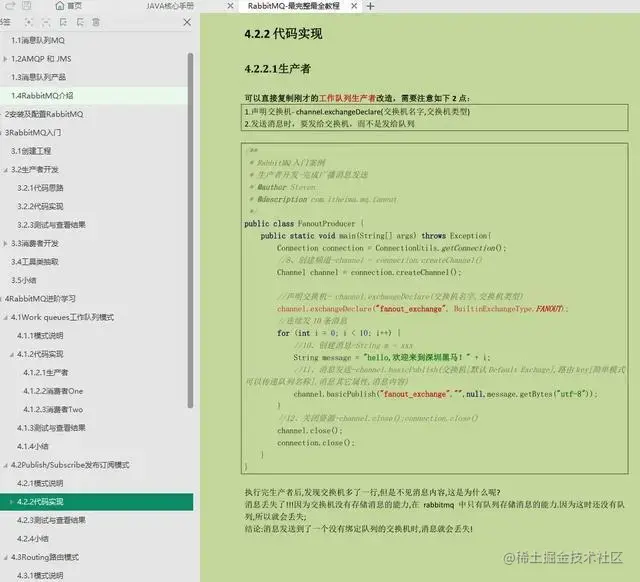Go to bookmark 3.2.2代码实现
Screen dimensions: 640x582
(40, 207)
